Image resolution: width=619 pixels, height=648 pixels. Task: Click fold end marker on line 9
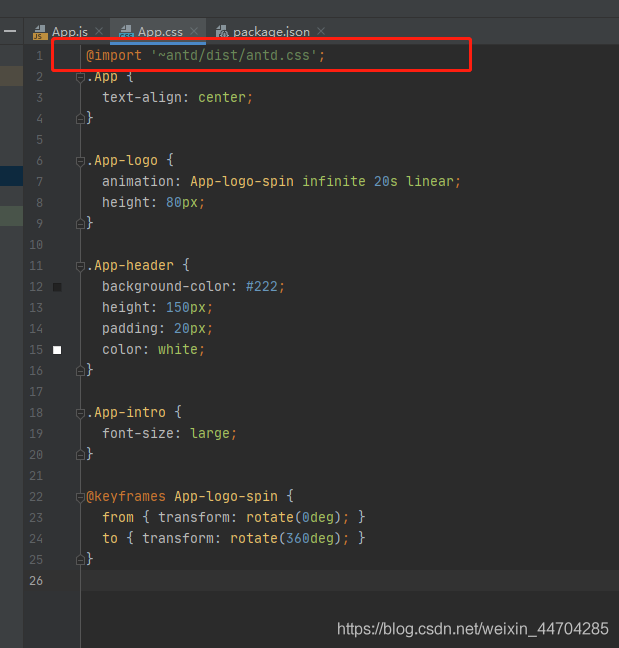pos(80,224)
